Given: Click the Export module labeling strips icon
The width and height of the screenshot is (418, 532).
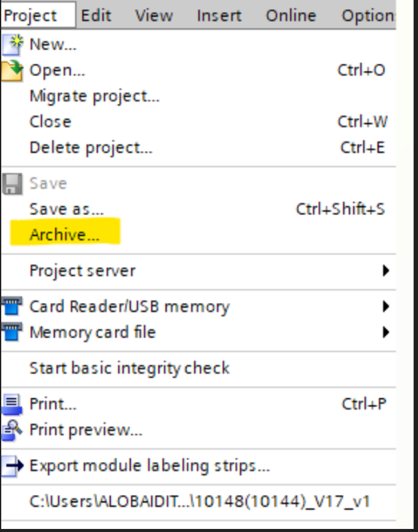Looking at the screenshot, I should tap(12, 466).
